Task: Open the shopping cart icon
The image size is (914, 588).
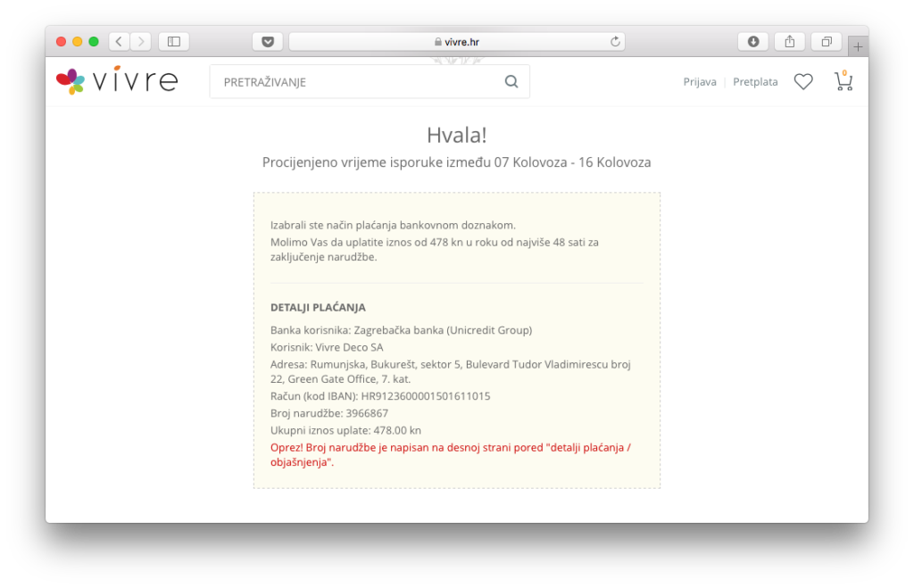Action: (x=843, y=81)
